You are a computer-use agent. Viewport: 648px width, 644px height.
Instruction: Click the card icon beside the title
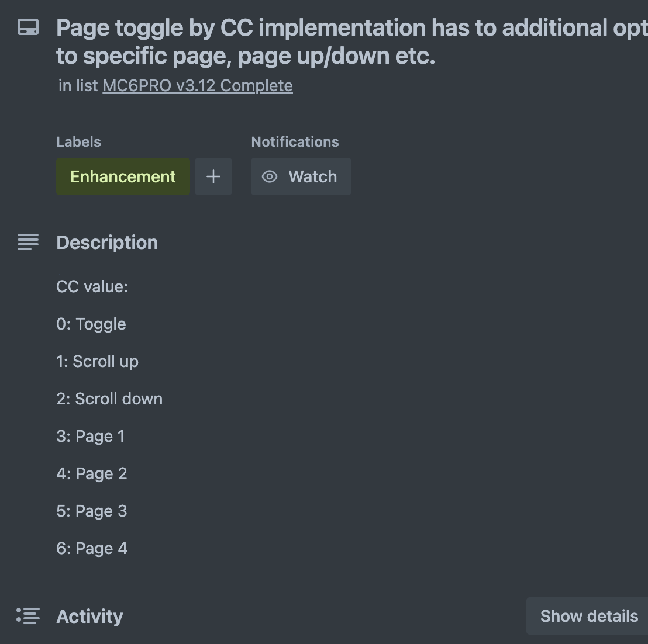[28, 27]
